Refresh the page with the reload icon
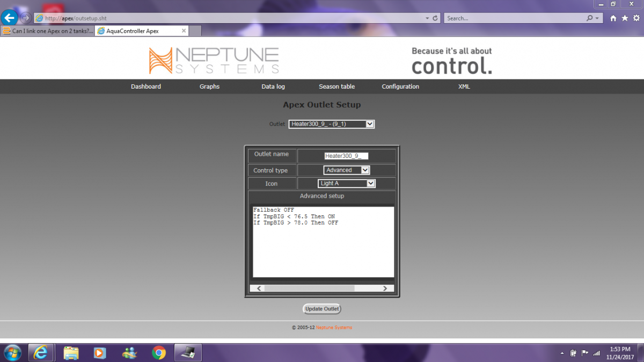The width and height of the screenshot is (644, 362). click(x=435, y=18)
